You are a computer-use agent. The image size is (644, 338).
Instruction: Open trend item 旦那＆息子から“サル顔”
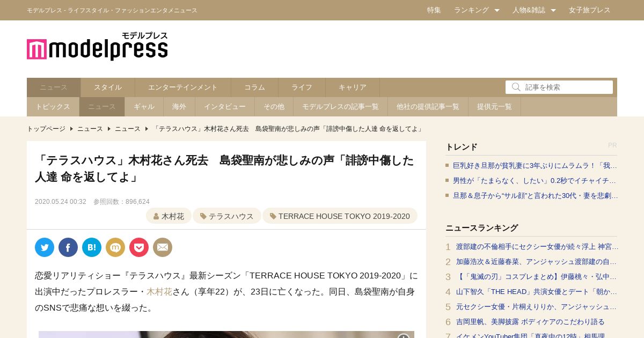tap(535, 196)
